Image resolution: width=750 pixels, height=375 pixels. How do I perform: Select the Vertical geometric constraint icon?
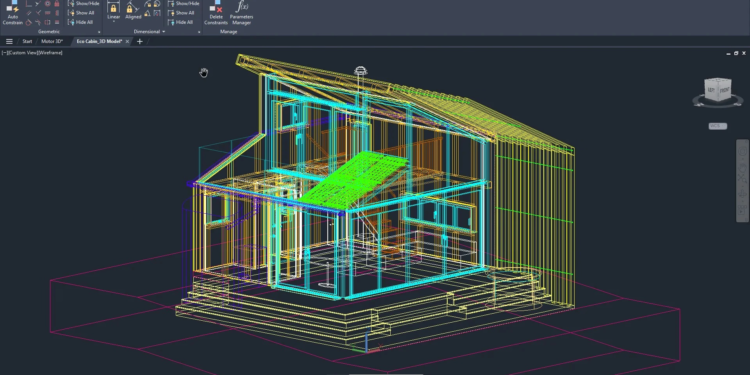pyautogui.click(x=56, y=13)
